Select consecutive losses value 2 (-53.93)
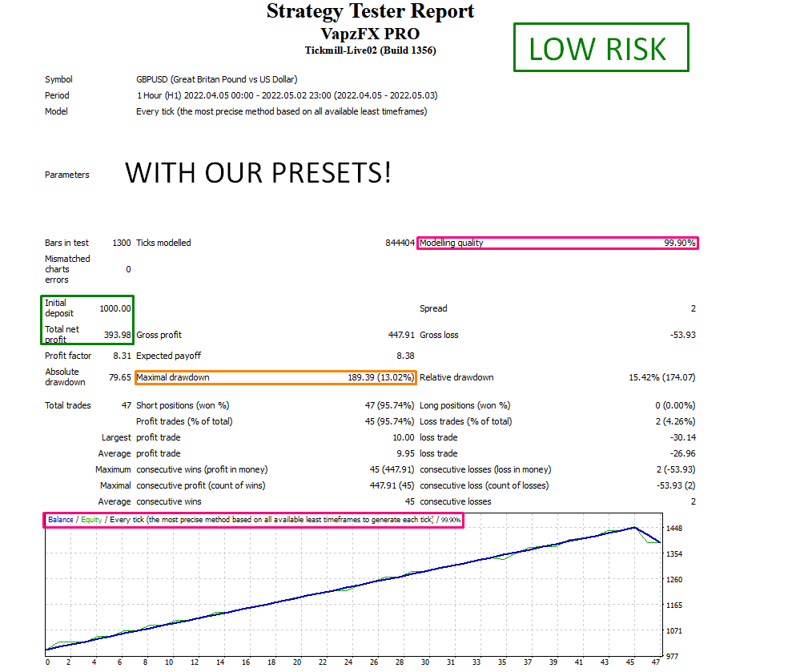The height and width of the screenshot is (672, 788). [x=676, y=470]
